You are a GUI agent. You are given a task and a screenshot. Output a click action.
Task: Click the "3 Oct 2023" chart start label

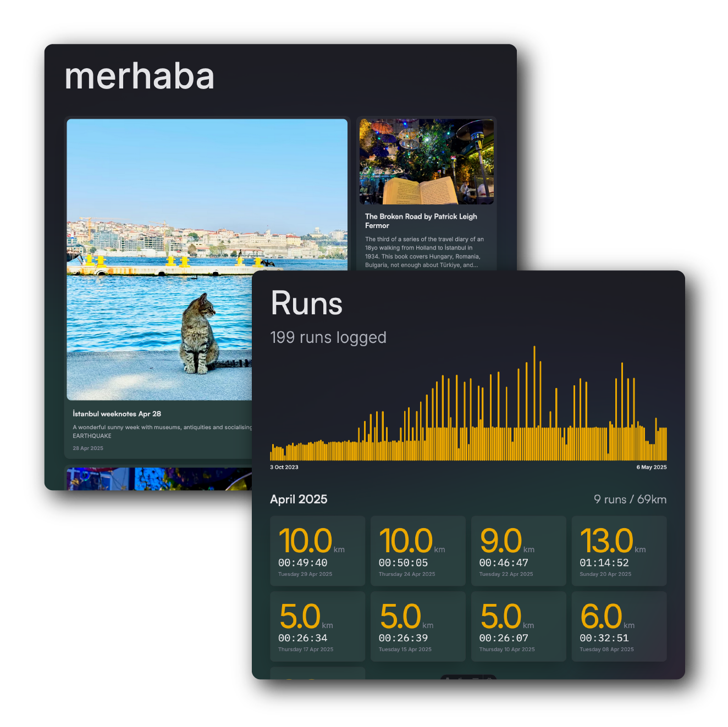(x=284, y=467)
